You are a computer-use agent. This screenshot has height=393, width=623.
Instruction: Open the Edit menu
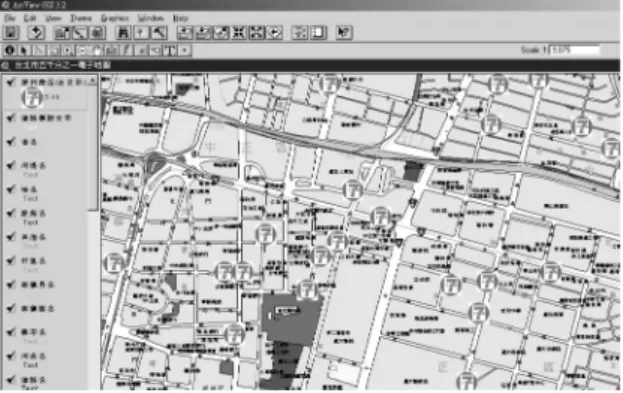click(x=30, y=18)
